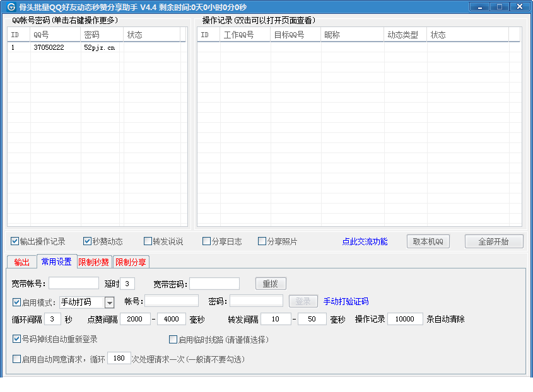Screen dimensions: 533x392
Task: Click the QQ号 column header
Action: 56,35
